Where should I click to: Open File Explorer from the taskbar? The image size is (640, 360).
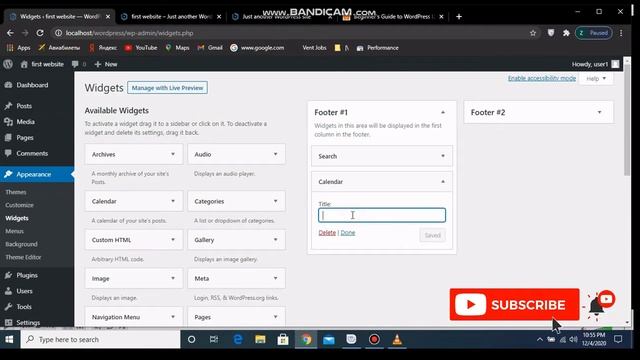click(x=260, y=339)
